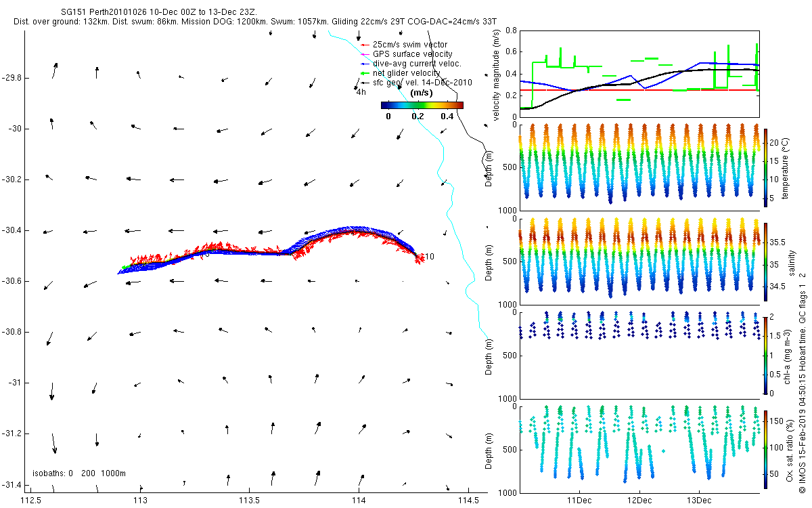Click the latitude tick label '-30.8'
Viewport: 812px width, 508px height.
tap(12, 332)
